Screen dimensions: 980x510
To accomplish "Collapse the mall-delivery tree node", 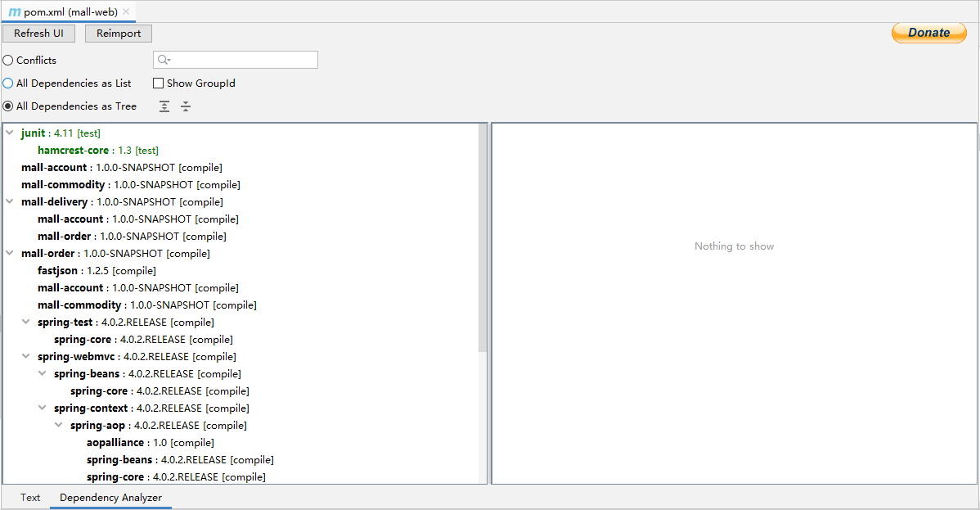I will click(10, 201).
